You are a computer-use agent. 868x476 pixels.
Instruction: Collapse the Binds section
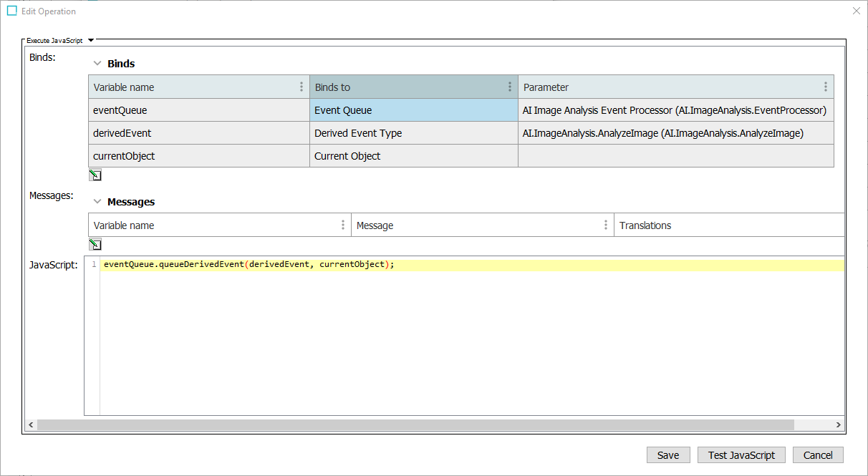[97, 64]
